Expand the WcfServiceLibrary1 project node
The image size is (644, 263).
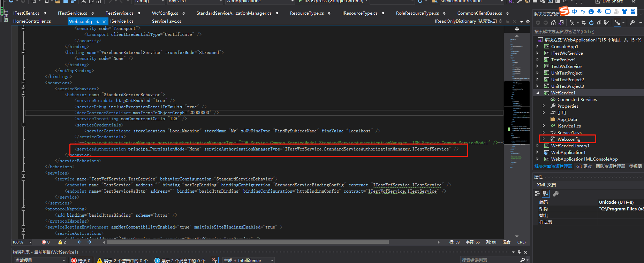coord(537,146)
